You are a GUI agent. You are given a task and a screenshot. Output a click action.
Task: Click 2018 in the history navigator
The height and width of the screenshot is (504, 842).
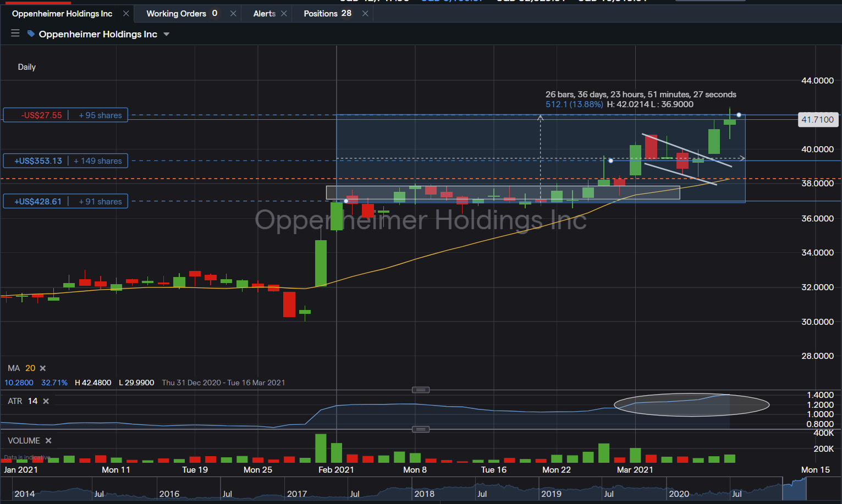click(424, 494)
